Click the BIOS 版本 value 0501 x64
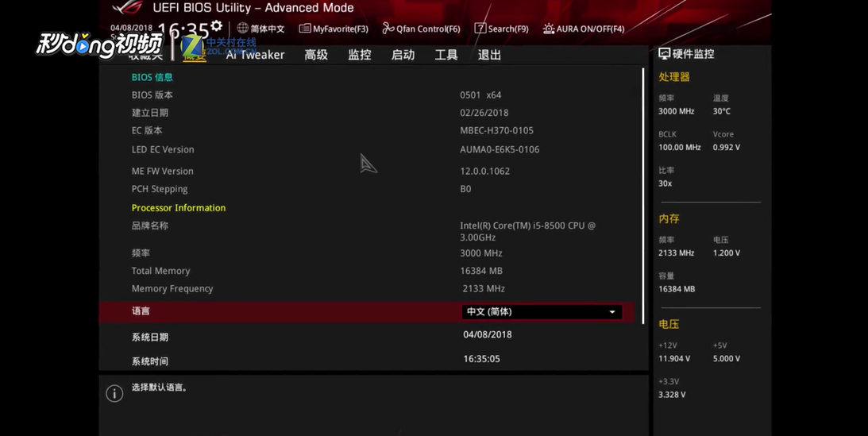Viewport: 868px width, 436px height. click(480, 95)
